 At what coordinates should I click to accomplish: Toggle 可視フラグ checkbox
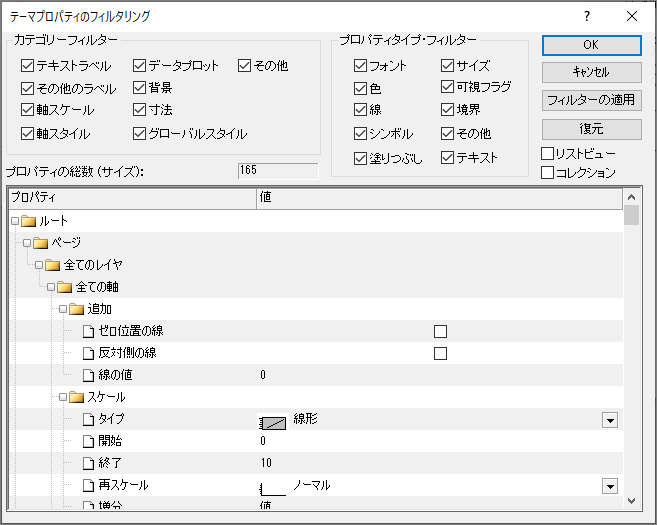pos(447,87)
